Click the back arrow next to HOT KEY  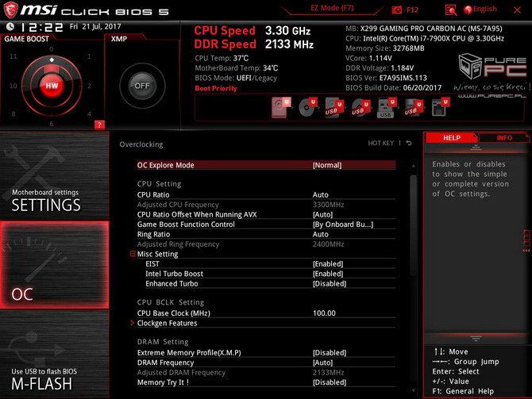coord(409,143)
